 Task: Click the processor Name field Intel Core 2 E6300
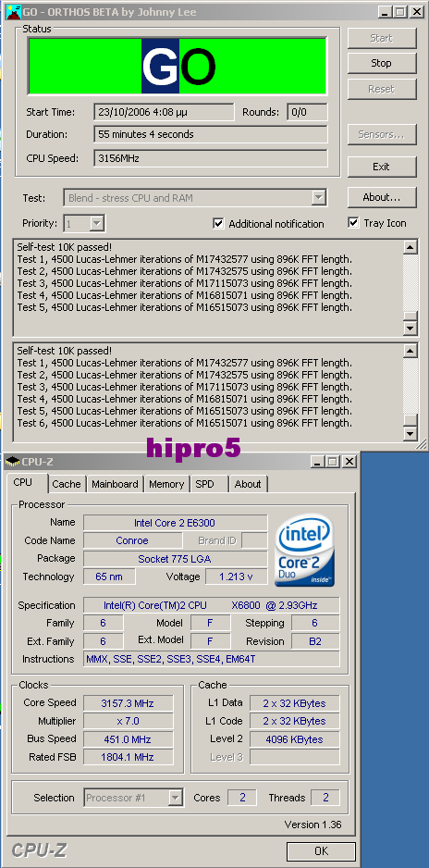(x=176, y=523)
